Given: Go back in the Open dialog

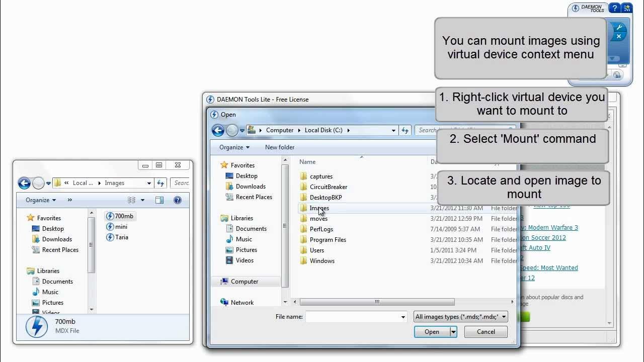Looking at the screenshot, I should pyautogui.click(x=218, y=130).
